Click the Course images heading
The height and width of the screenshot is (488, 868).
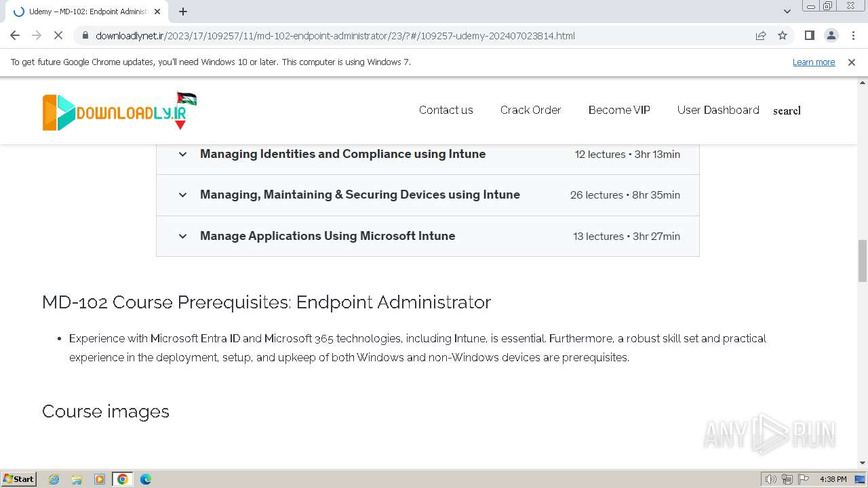click(106, 411)
